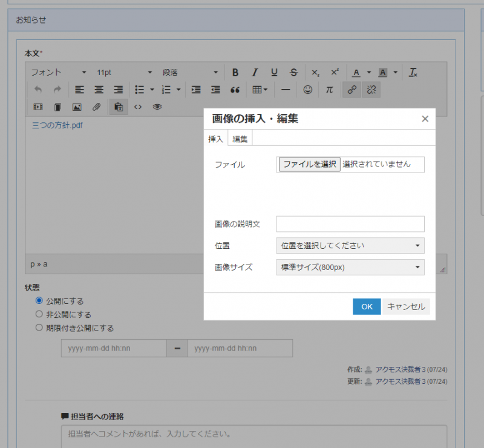
Task: Select the 挿入 tab in the dialog
Action: (x=216, y=139)
